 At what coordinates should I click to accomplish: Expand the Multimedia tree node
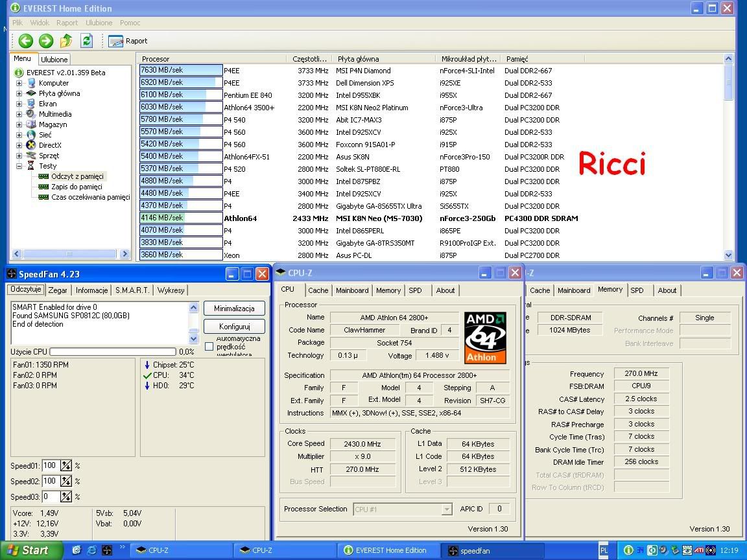click(19, 114)
